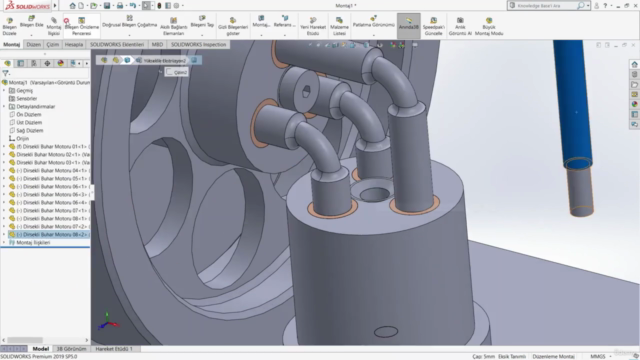Click the Print icon
The width and height of the screenshot is (640, 360).
click(120, 6)
